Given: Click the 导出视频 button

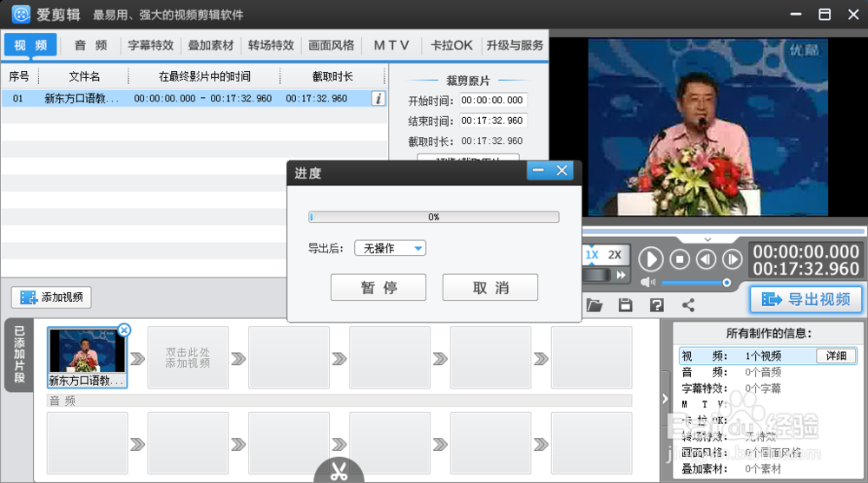Looking at the screenshot, I should point(806,299).
